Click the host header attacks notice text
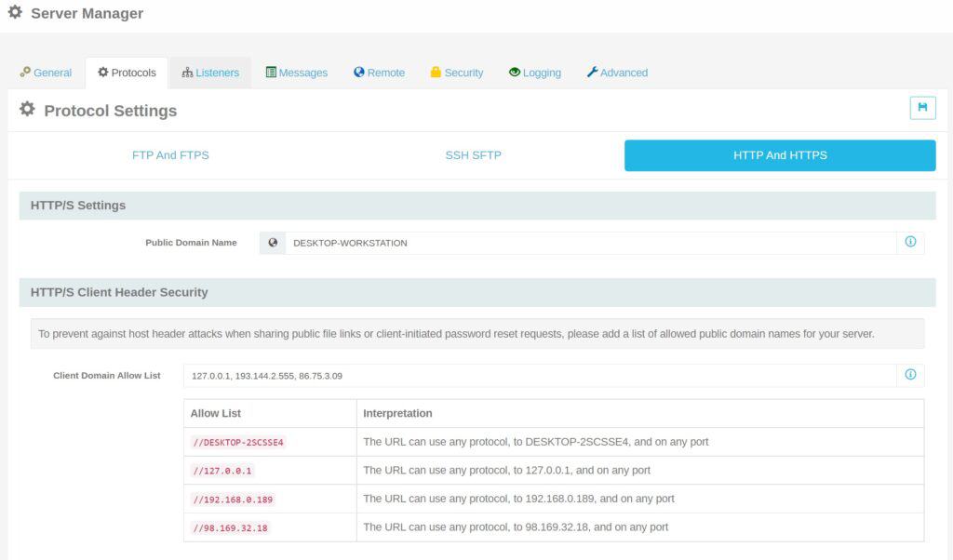 click(x=456, y=333)
